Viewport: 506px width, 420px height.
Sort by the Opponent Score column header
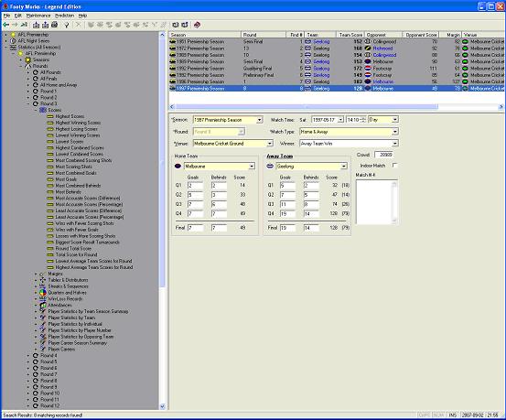(x=421, y=35)
